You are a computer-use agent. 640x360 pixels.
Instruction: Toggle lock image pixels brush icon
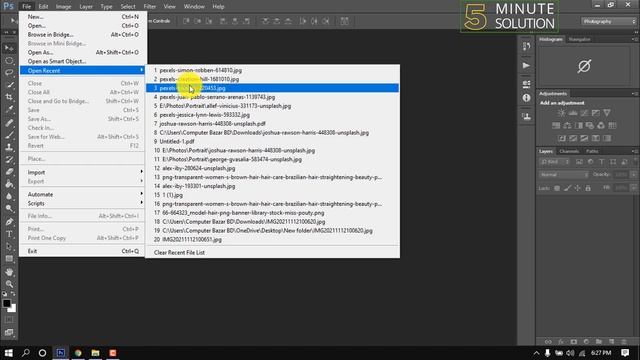pos(567,188)
